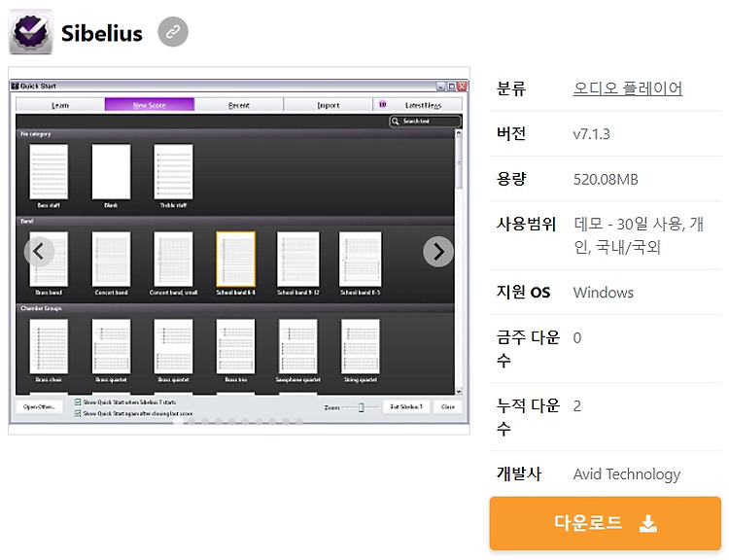Click the Chamber Groups section header
Screen dimensions: 729x560
click(x=235, y=308)
